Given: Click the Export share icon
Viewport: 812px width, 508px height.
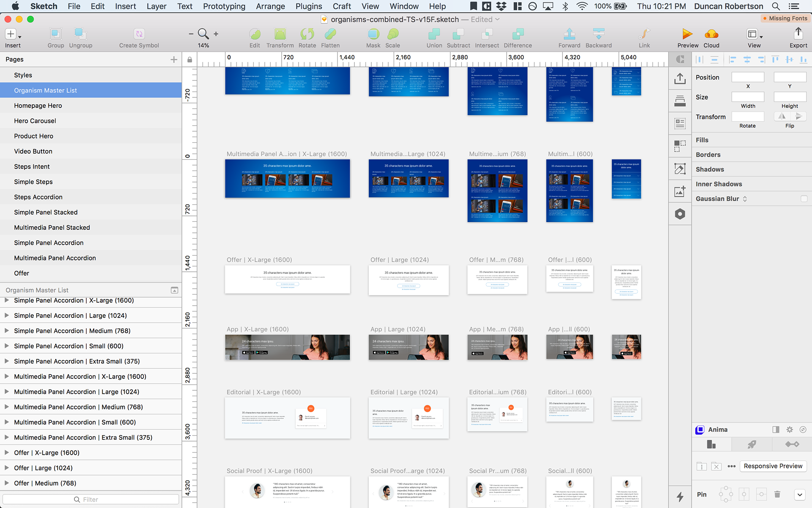Looking at the screenshot, I should click(798, 33).
